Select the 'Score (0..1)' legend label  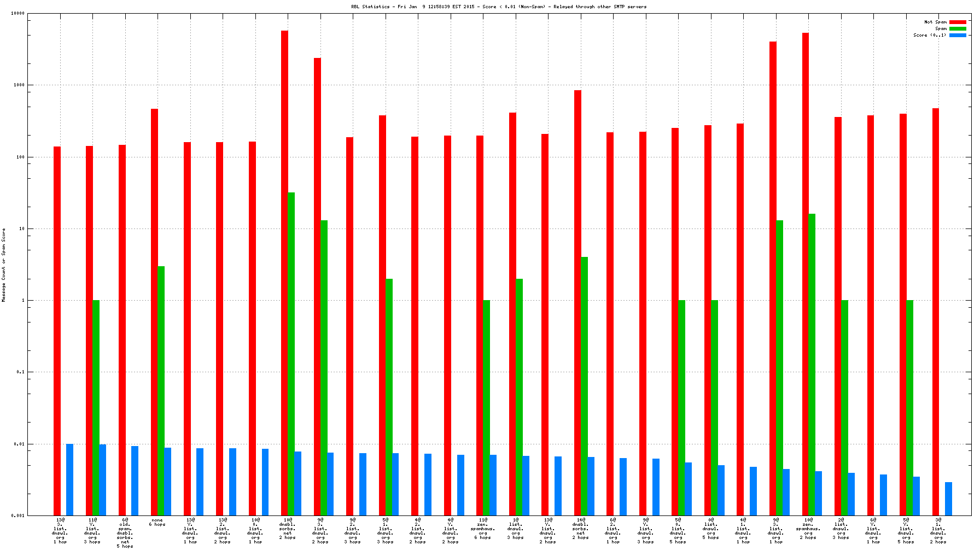point(929,35)
